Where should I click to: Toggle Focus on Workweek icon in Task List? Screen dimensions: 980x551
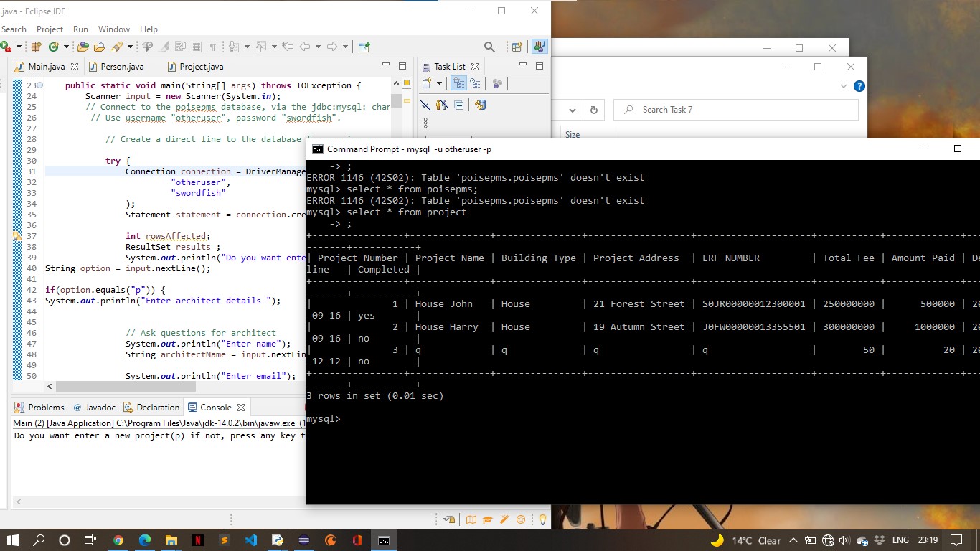(496, 83)
